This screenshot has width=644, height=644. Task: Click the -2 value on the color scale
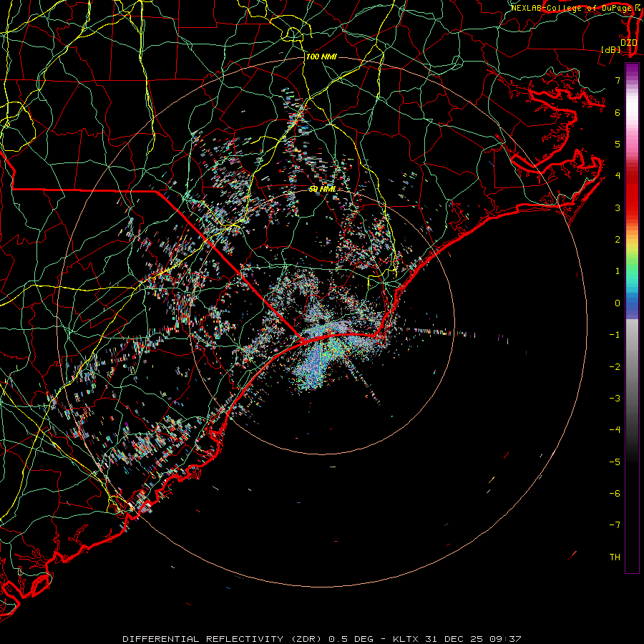coord(615,367)
